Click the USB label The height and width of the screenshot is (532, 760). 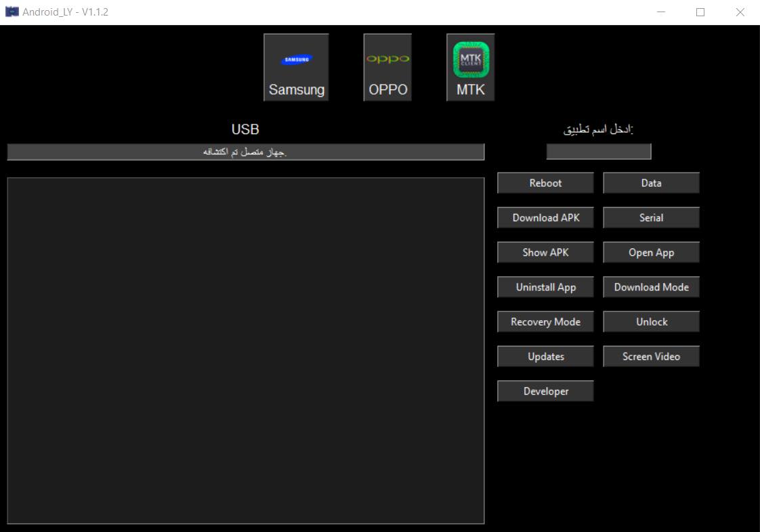245,129
